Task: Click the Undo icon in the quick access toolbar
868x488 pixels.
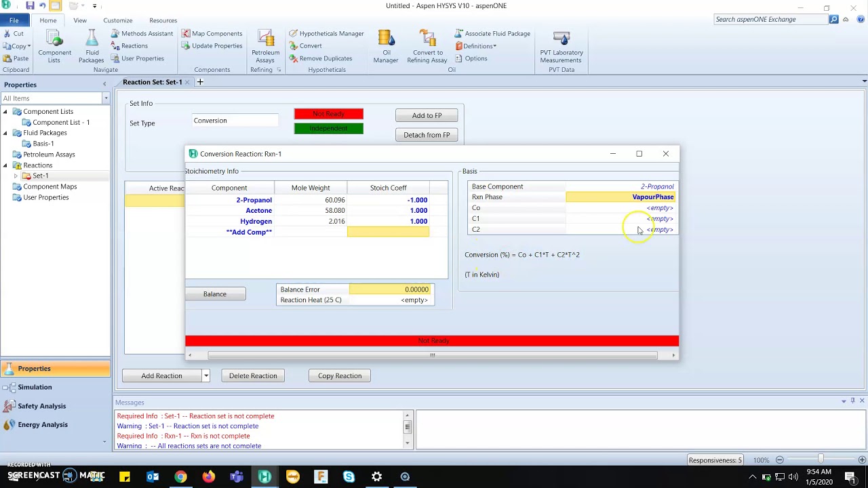Action: coord(43,6)
